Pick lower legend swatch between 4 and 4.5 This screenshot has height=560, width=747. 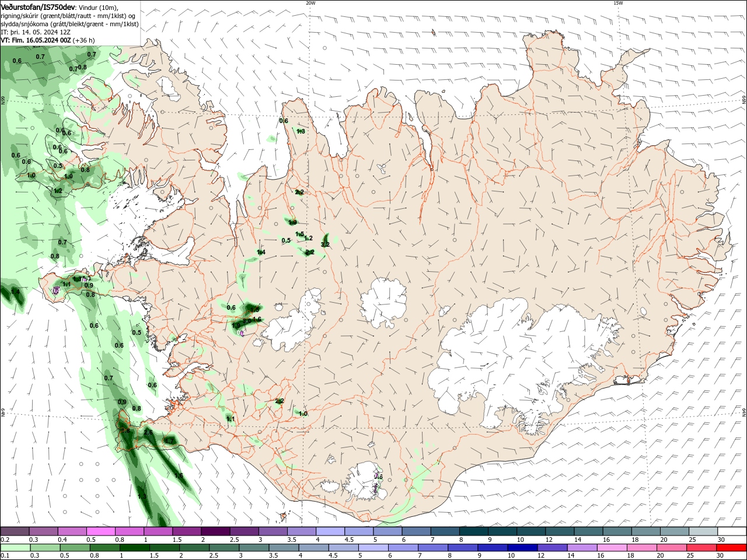[313, 548]
